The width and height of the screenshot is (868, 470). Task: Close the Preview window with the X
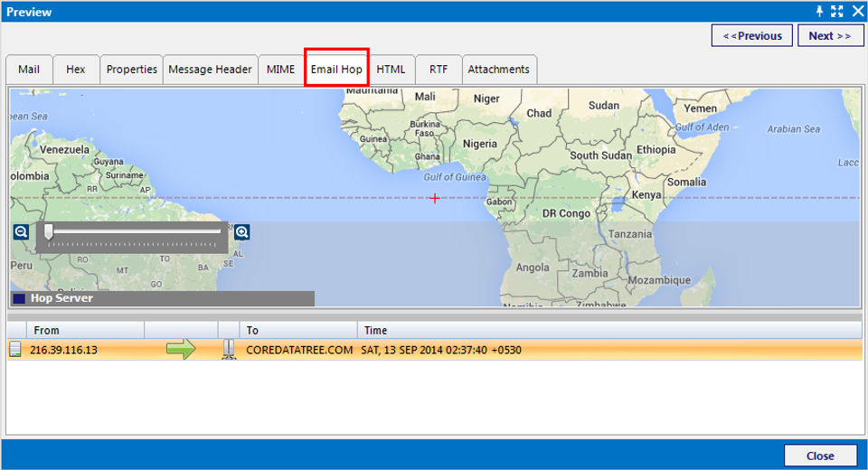point(857,11)
